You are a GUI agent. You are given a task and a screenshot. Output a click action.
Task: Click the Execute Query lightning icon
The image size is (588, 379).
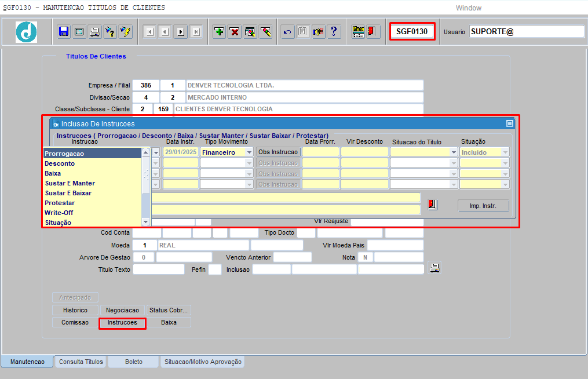pos(126,31)
